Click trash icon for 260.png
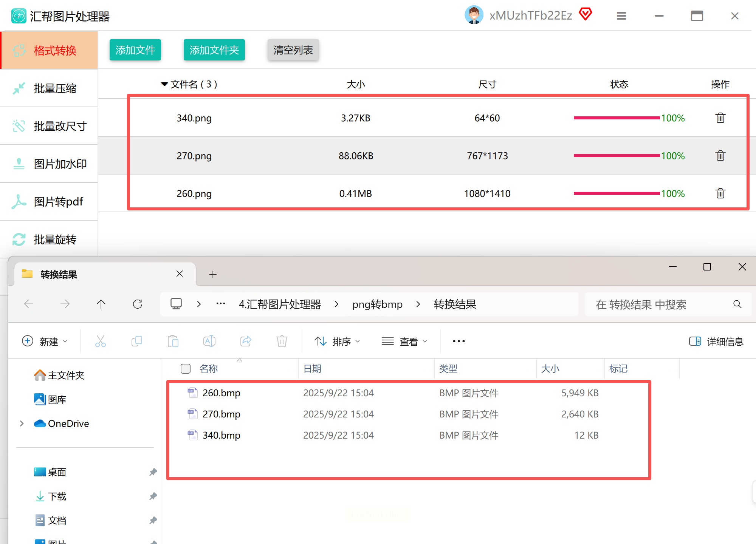Image resolution: width=756 pixels, height=544 pixels. pyautogui.click(x=720, y=193)
